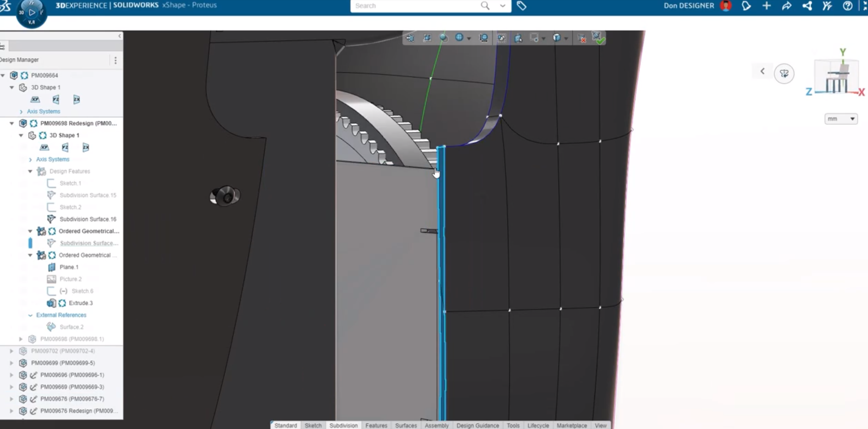Collapse the External References section in the tree

30,315
